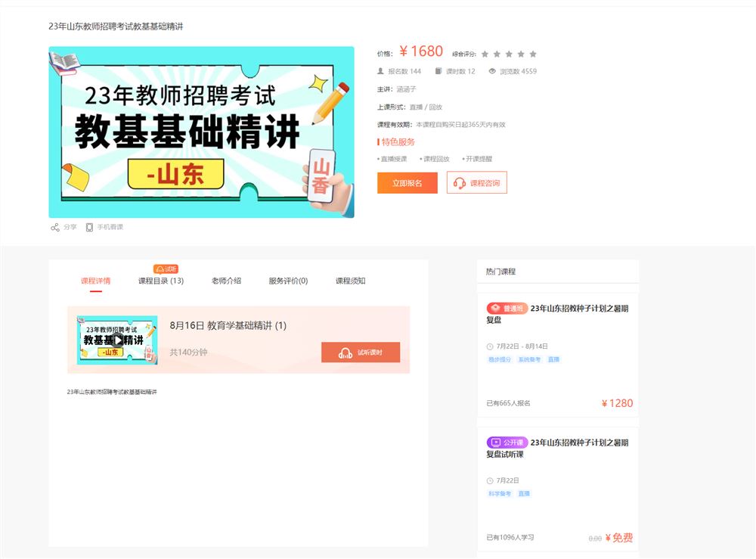
Task: Switch to 课程目录 (13) tab
Action: click(x=161, y=281)
